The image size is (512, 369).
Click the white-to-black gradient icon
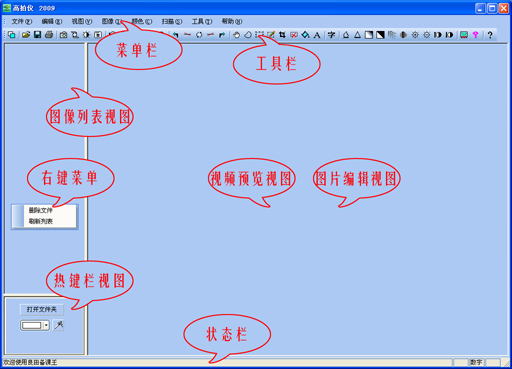tap(369, 35)
